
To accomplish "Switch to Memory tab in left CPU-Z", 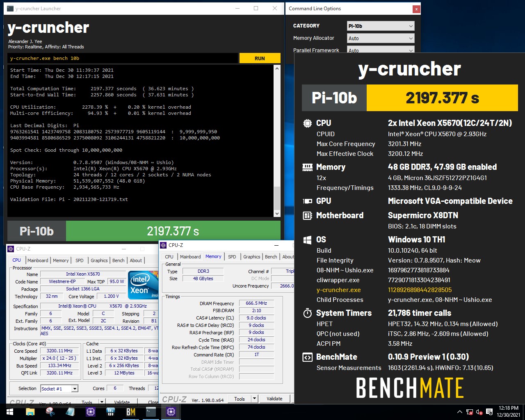I will [61, 260].
